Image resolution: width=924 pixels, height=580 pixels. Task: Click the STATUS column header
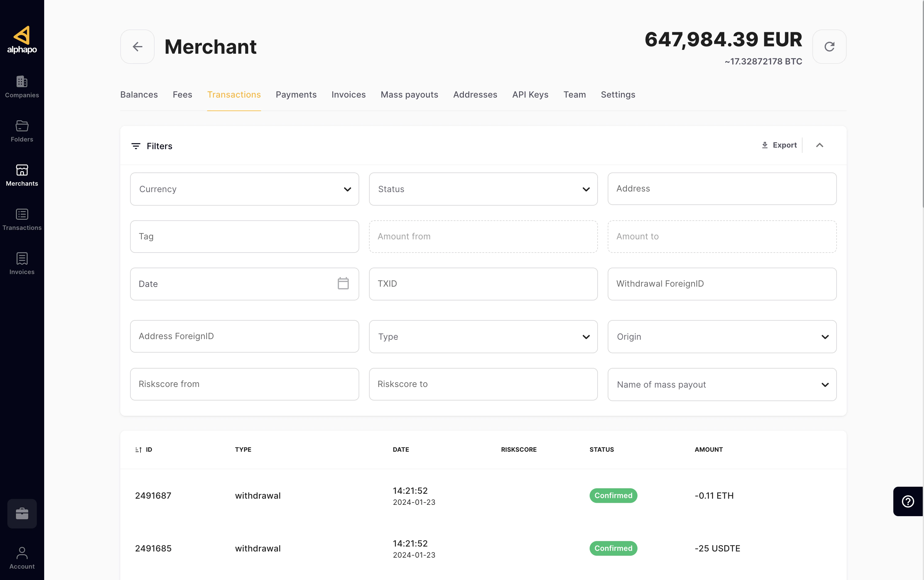pyautogui.click(x=602, y=450)
